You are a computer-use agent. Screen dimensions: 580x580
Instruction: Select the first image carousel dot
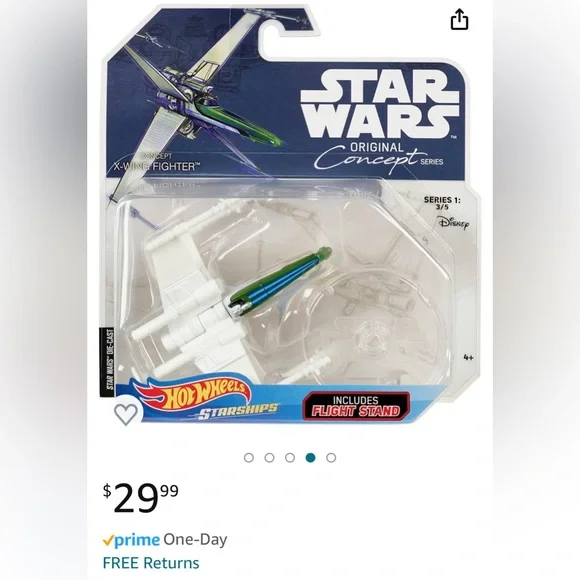[x=249, y=458]
